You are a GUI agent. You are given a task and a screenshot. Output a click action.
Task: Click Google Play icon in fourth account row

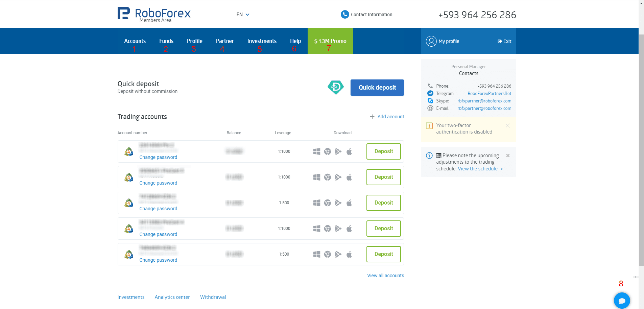338,229
